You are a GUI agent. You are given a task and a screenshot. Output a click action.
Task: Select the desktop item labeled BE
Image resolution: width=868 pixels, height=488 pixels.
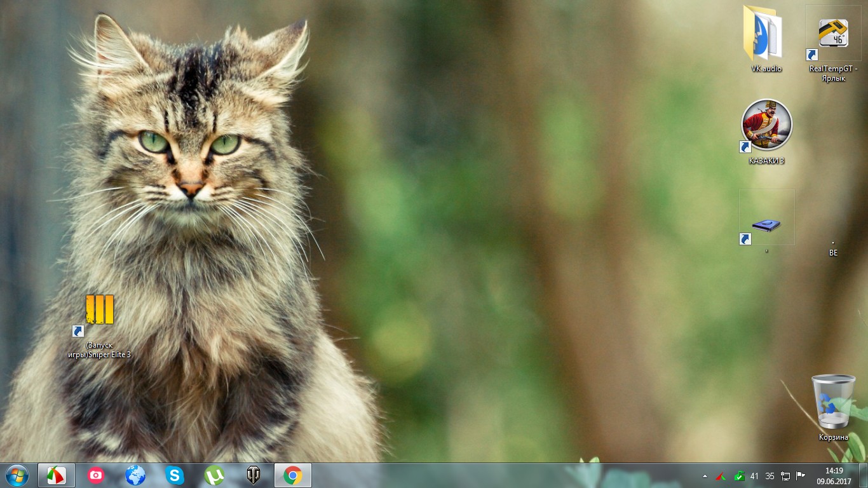(833, 249)
